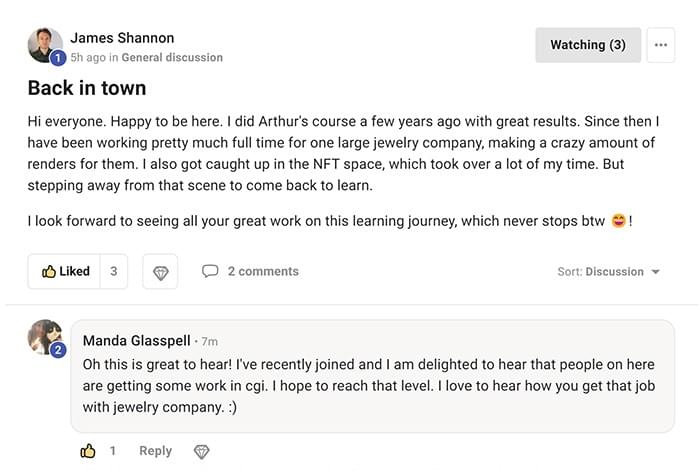Award the comment with the diamond icon
Screen dimensions: 700x473
tap(201, 452)
